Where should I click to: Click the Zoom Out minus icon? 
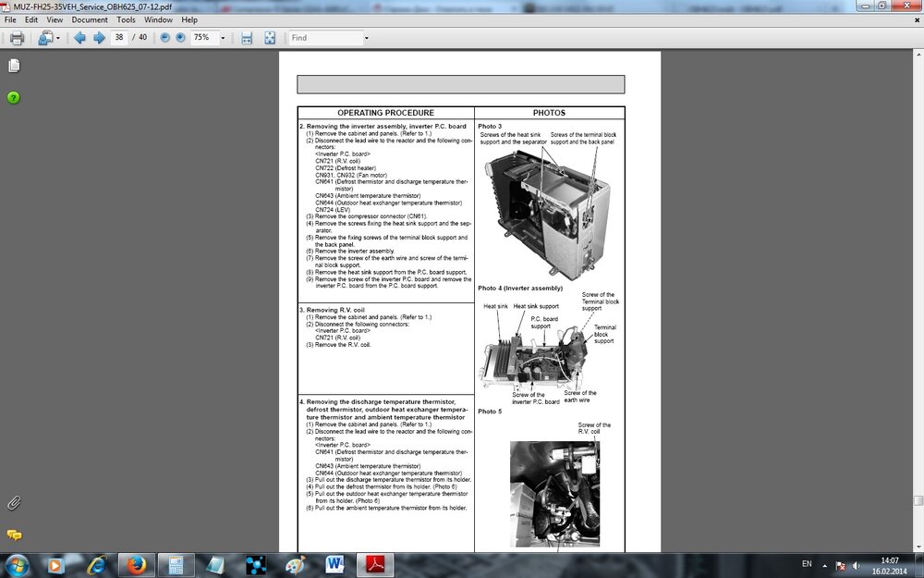click(x=164, y=38)
